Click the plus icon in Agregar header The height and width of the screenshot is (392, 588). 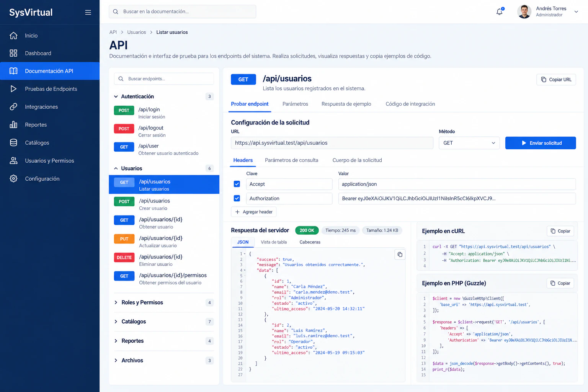point(237,212)
